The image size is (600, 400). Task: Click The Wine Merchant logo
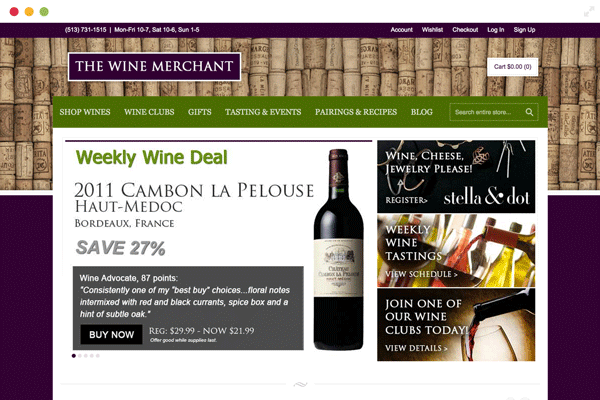154,67
